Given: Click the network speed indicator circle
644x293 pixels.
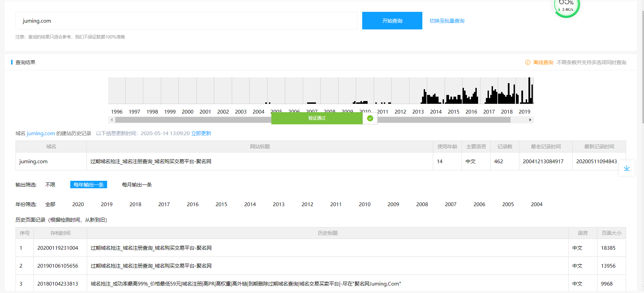Looking at the screenshot, I should (x=566, y=7).
